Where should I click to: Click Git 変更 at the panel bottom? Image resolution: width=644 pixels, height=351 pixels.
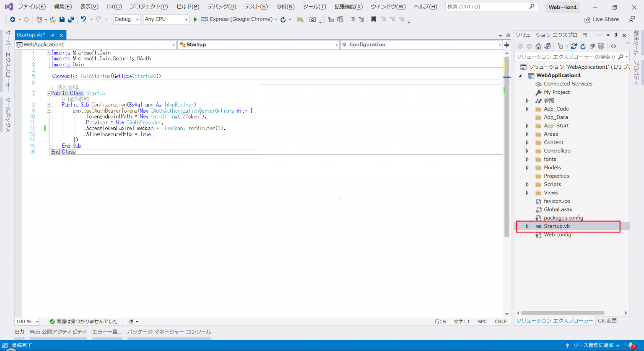[x=607, y=320]
